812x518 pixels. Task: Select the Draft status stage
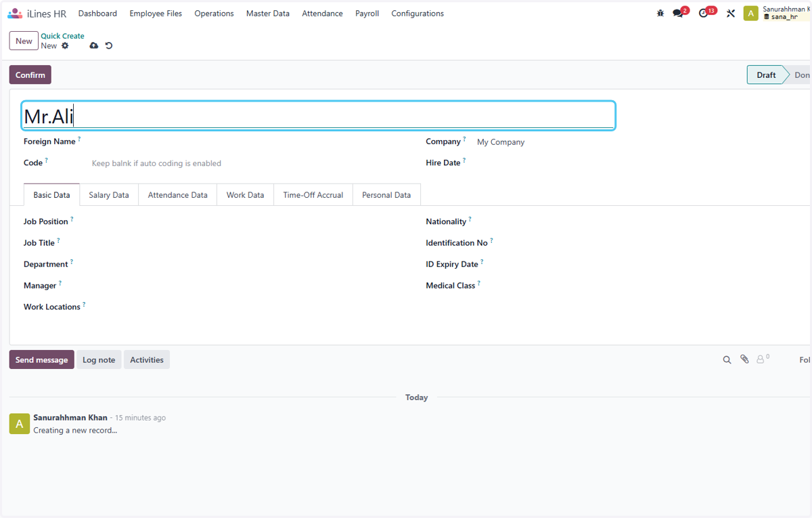[765, 75]
